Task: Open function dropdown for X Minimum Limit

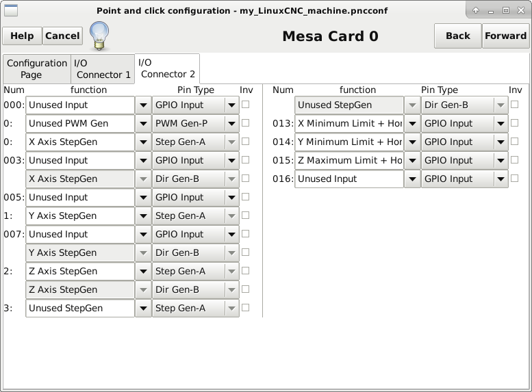Action: [412, 123]
